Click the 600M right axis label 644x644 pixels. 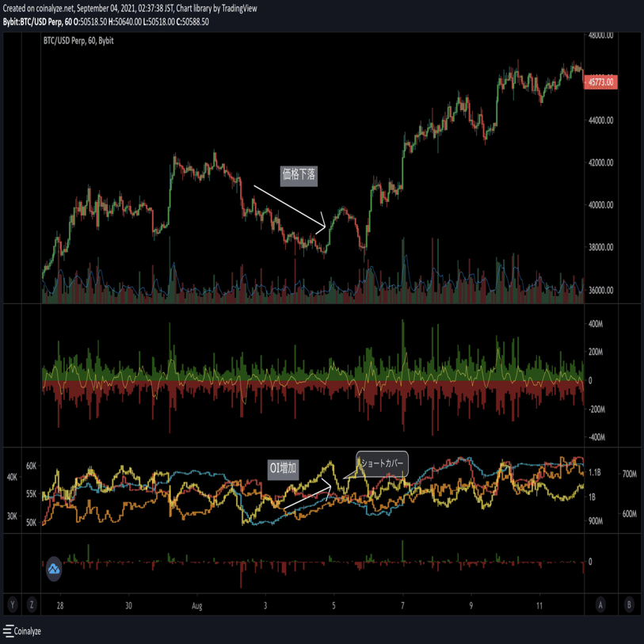(x=630, y=514)
